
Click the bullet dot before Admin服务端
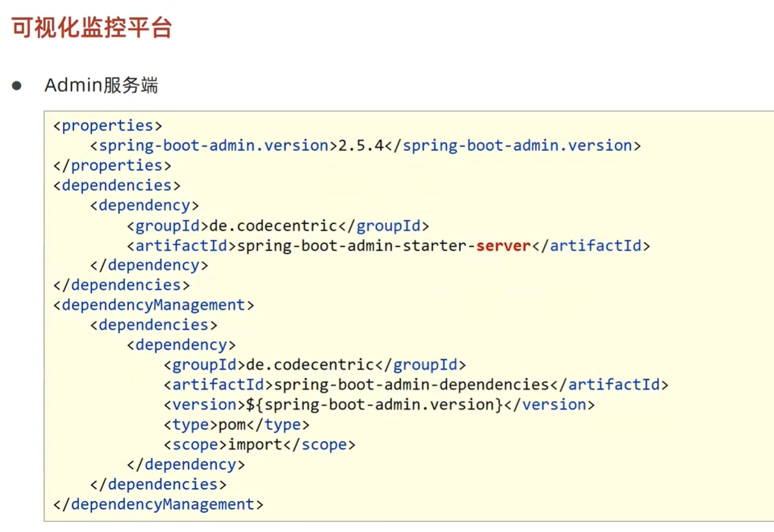coord(17,85)
